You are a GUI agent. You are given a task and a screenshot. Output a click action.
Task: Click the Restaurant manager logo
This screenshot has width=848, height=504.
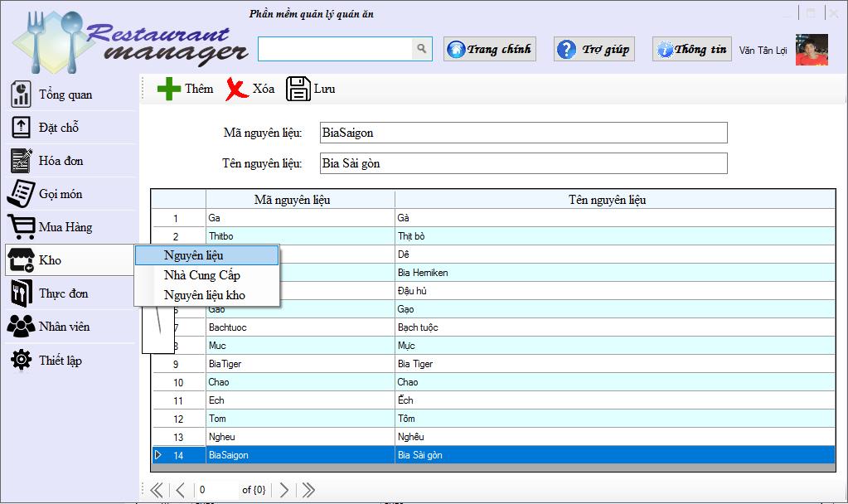coord(130,42)
